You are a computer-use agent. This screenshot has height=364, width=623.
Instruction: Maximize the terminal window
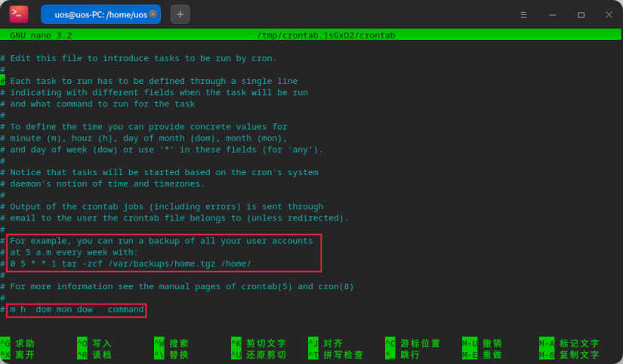pyautogui.click(x=581, y=14)
